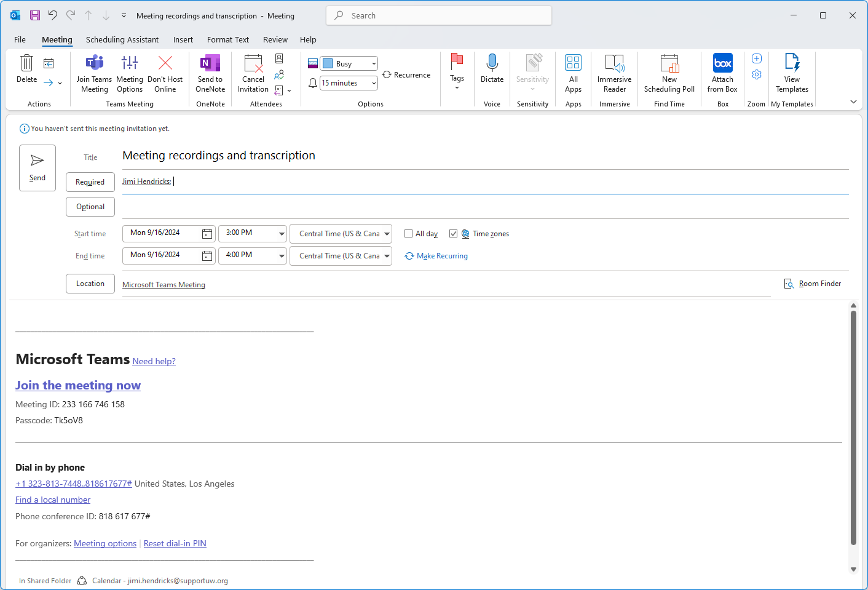Open start date calendar picker

click(x=207, y=234)
